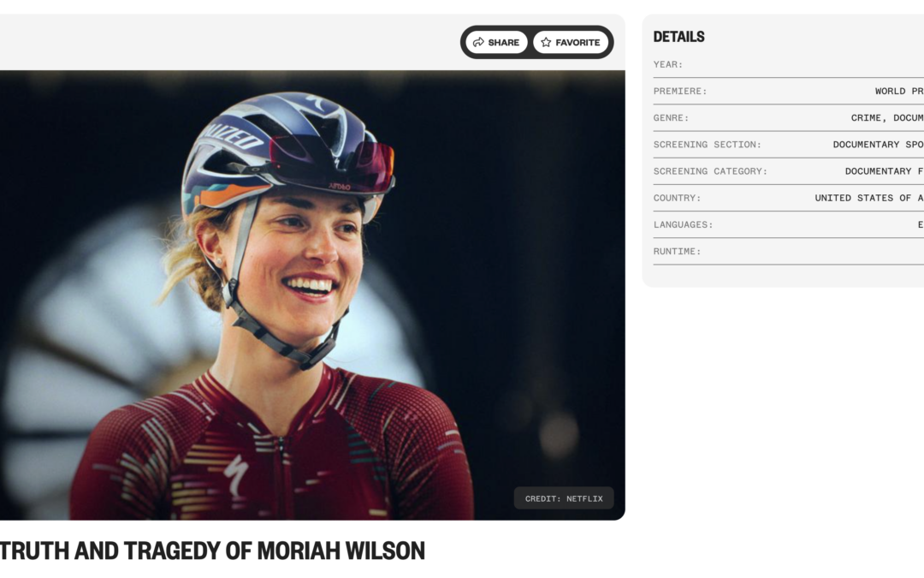924x578 pixels.
Task: Click the Screening Category label
Action: pyautogui.click(x=710, y=171)
